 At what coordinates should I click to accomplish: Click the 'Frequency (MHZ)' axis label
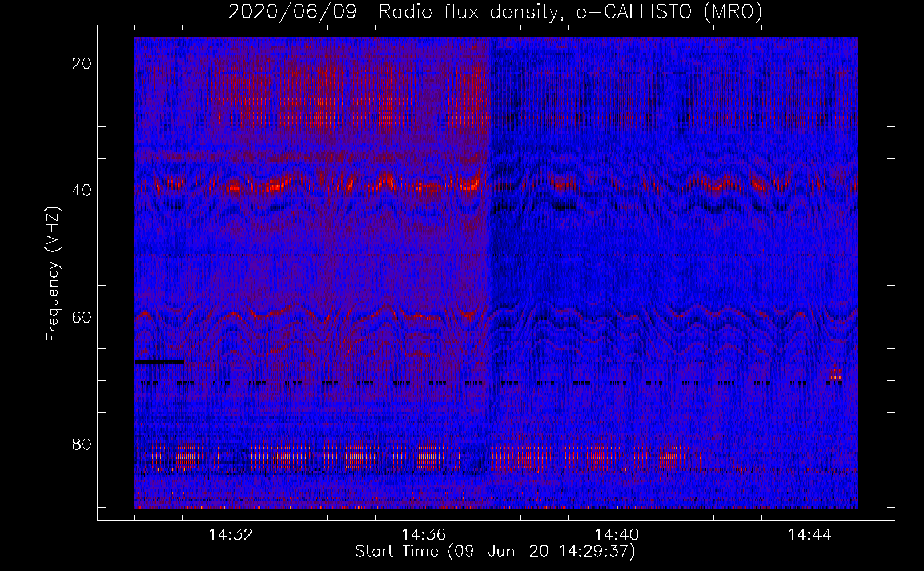[x=52, y=274]
